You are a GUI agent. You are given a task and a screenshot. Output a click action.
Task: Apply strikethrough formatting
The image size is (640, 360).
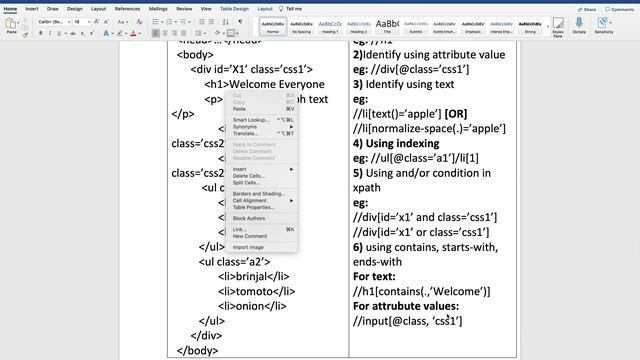(73, 33)
